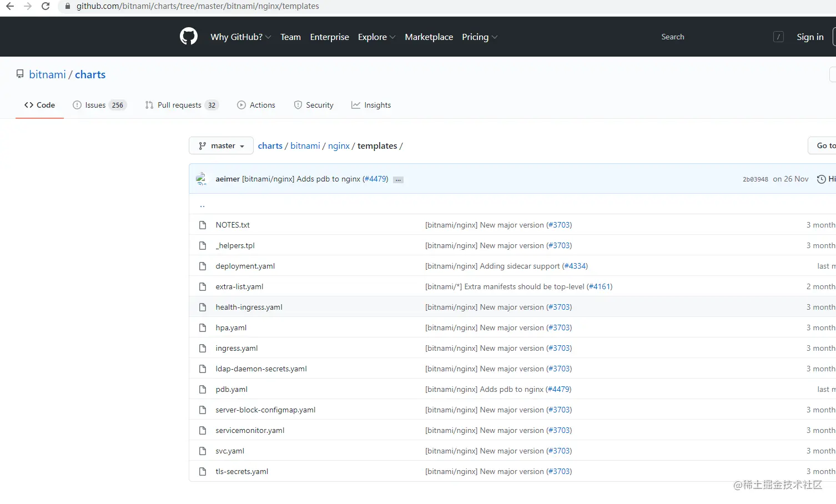
Task: Click file icon next to server-block-configmap.yaml
Action: tap(203, 410)
